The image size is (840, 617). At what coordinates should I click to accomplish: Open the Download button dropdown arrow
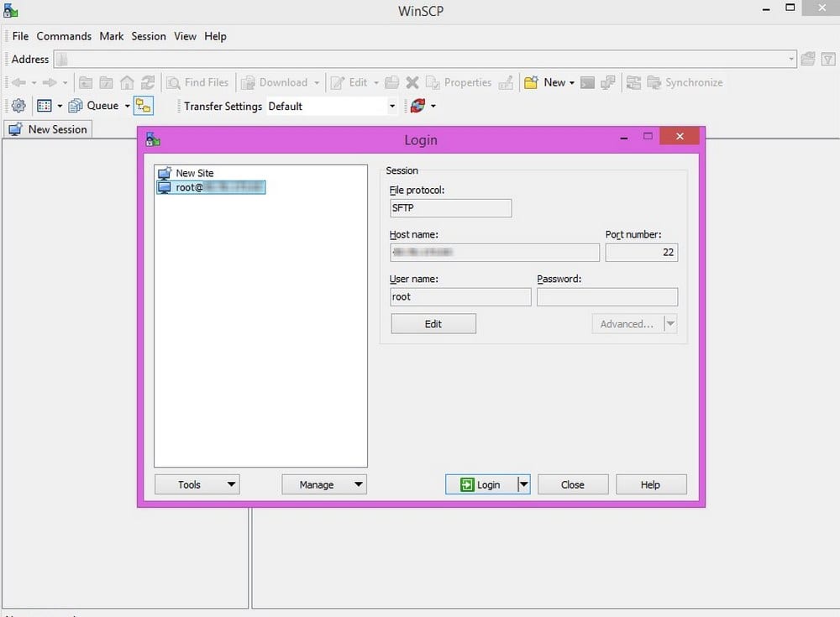[317, 83]
